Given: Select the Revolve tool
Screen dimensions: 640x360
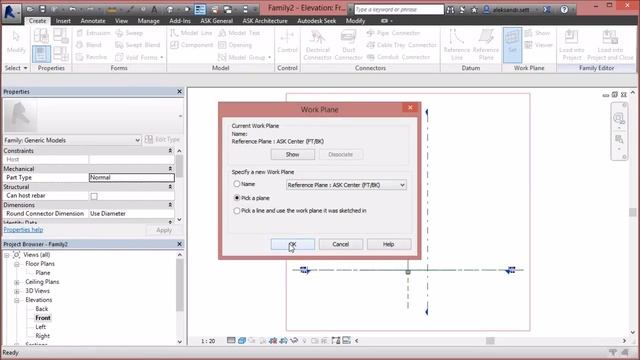Looking at the screenshot, I should coord(92,57).
